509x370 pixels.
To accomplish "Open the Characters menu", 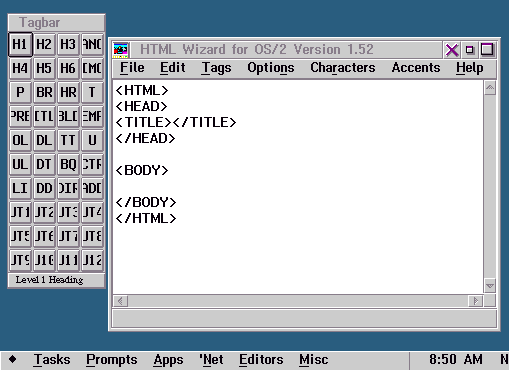I will tap(343, 68).
